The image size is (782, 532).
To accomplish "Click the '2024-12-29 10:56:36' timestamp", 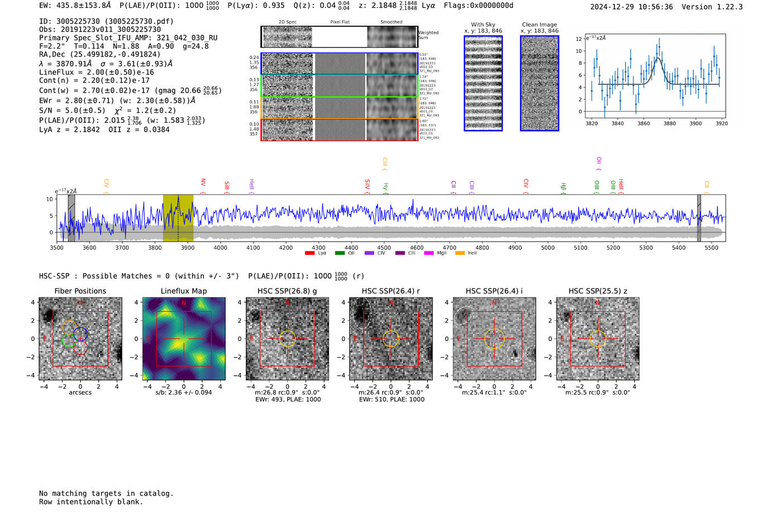I will tap(632, 7).
